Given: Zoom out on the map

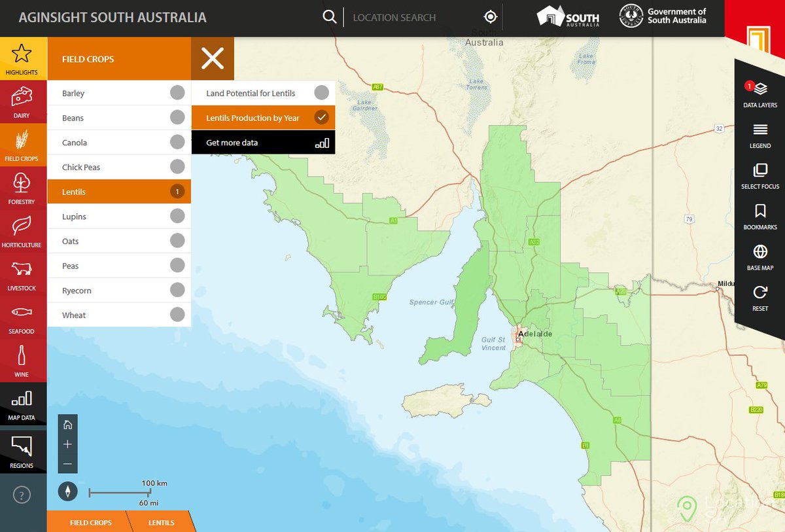Looking at the screenshot, I should (x=68, y=464).
